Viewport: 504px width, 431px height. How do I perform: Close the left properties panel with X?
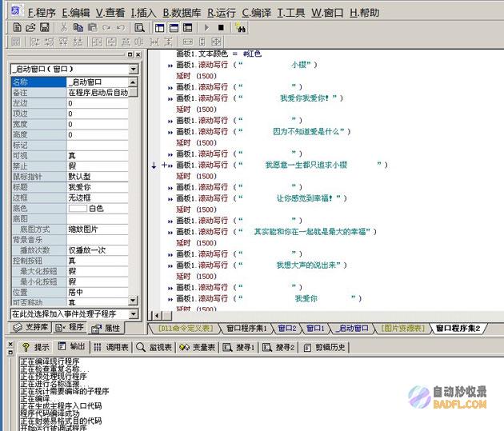pyautogui.click(x=138, y=54)
